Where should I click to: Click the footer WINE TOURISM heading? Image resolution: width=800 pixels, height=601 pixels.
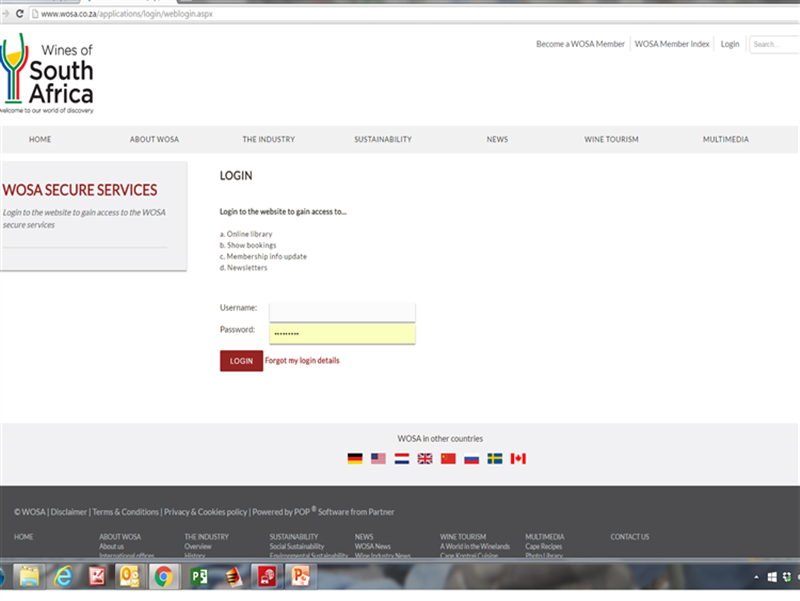point(463,537)
